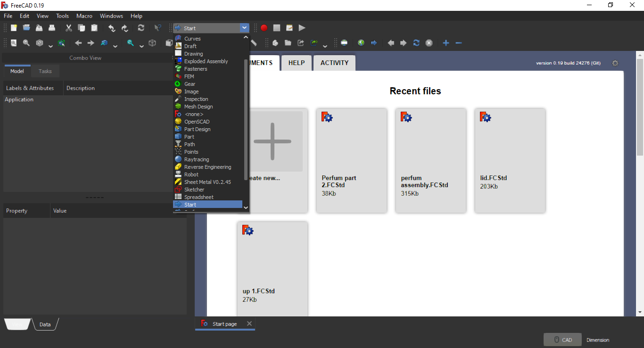This screenshot has width=644, height=348.
Task: Click Fit All view icon
Action: click(14, 43)
